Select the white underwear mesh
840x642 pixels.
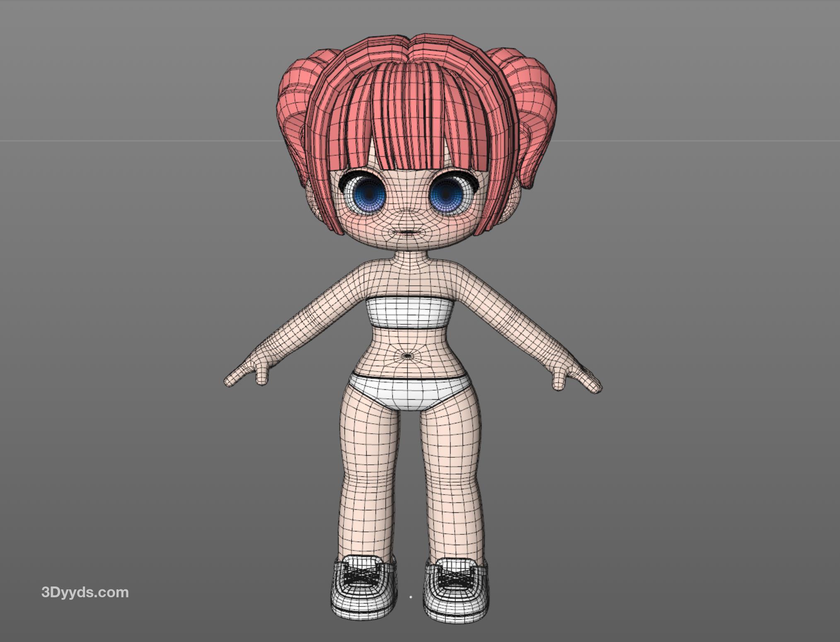[x=408, y=391]
